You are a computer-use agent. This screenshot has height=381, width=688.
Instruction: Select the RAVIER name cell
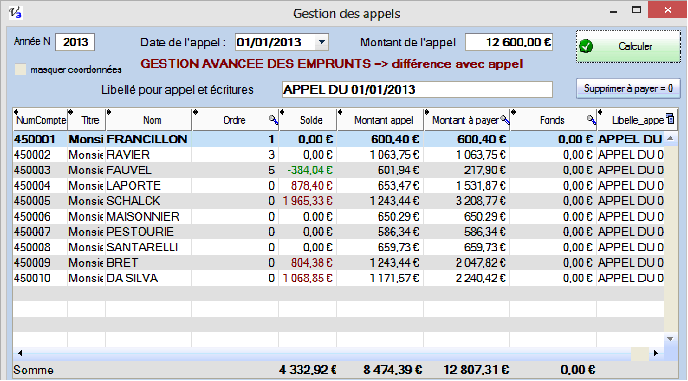pyautogui.click(x=148, y=155)
